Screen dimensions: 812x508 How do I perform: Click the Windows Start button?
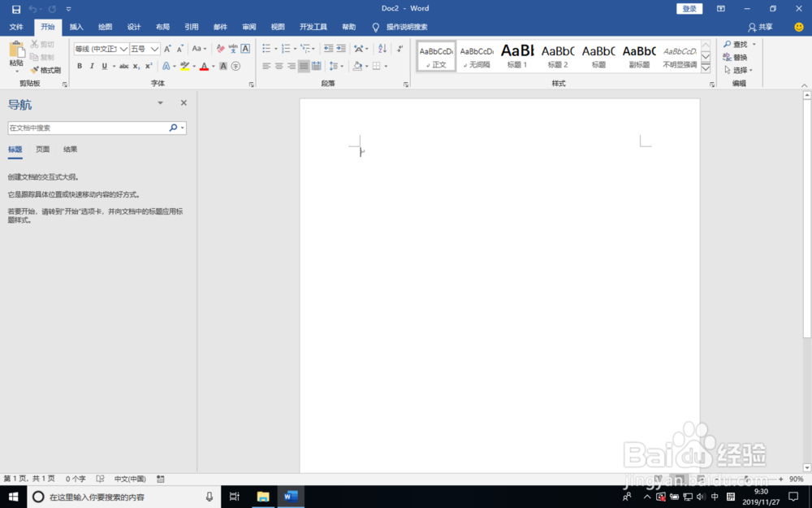click(13, 497)
